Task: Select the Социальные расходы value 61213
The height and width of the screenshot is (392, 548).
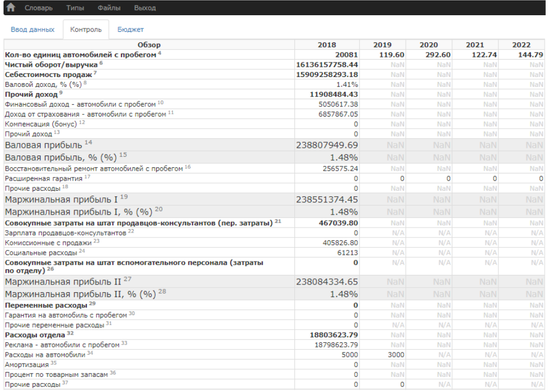Action: pyautogui.click(x=348, y=253)
